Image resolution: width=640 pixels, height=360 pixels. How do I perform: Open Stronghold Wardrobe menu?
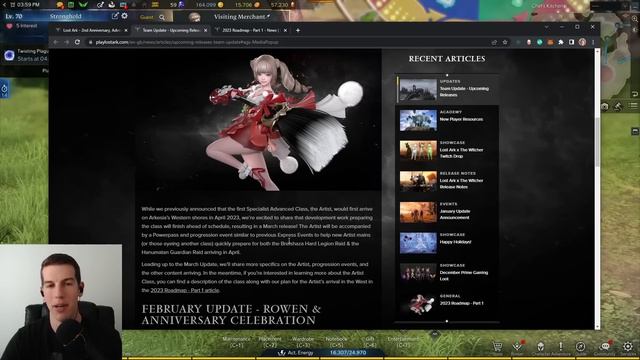coord(303,342)
